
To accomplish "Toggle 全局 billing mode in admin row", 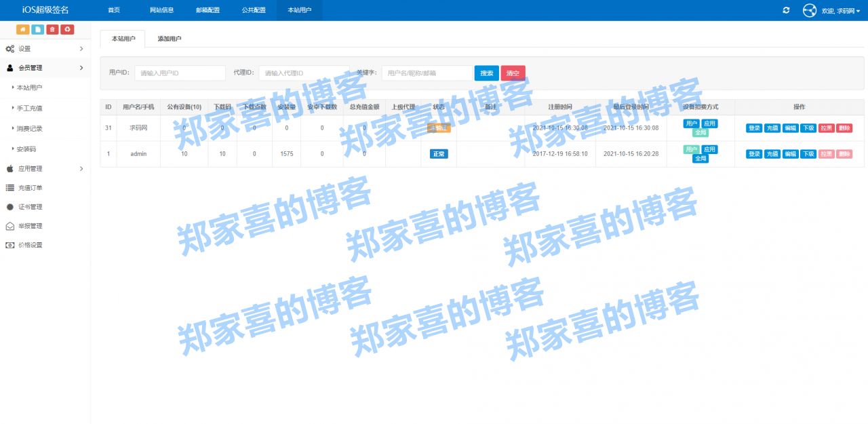I will coord(700,159).
